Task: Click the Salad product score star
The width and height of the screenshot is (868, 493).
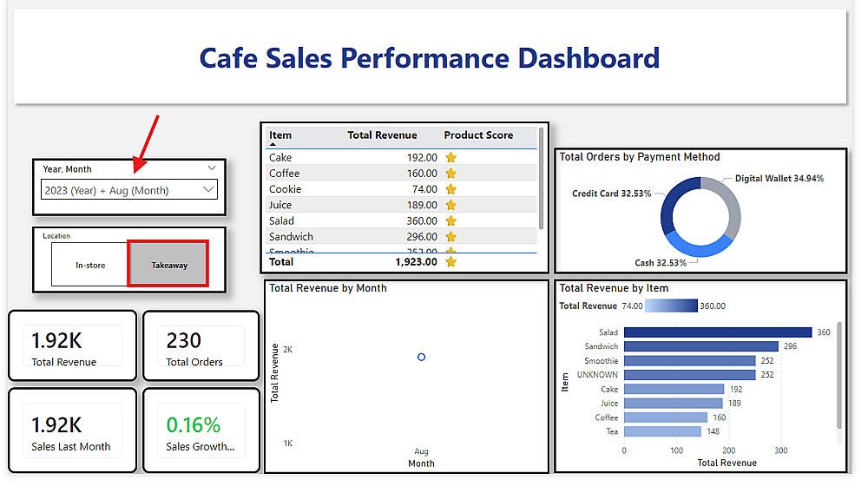Action: pyautogui.click(x=451, y=221)
